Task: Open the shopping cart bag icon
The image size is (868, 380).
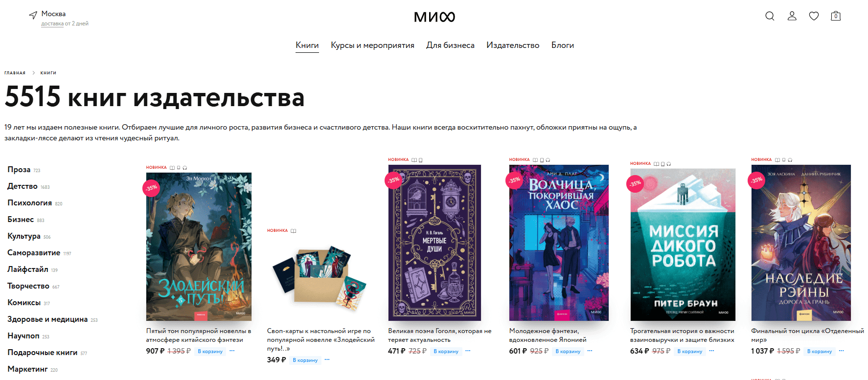Action: (836, 16)
